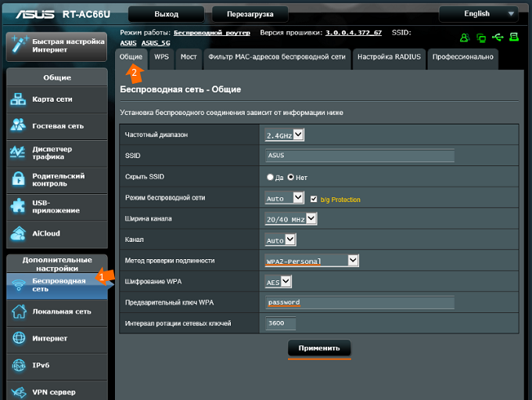Select Нет radio for Скрыть SSID
532x400 pixels.
click(x=291, y=178)
